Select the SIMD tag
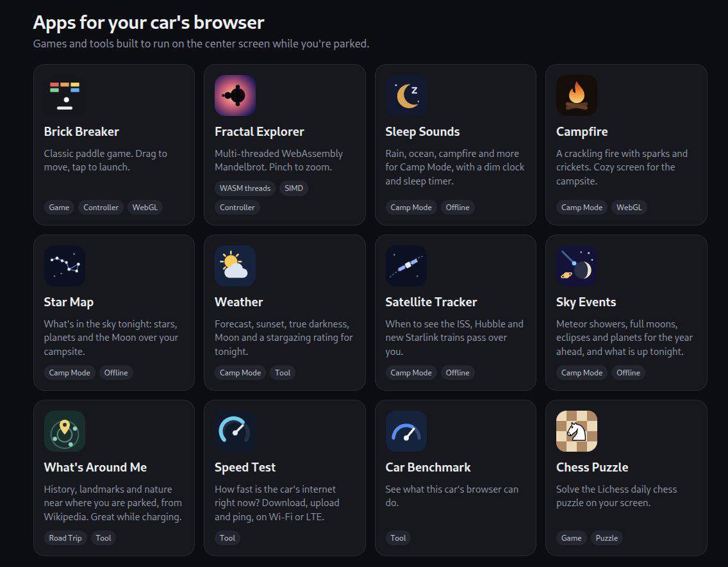Screen dimensions: 728x567 [x=294, y=188]
